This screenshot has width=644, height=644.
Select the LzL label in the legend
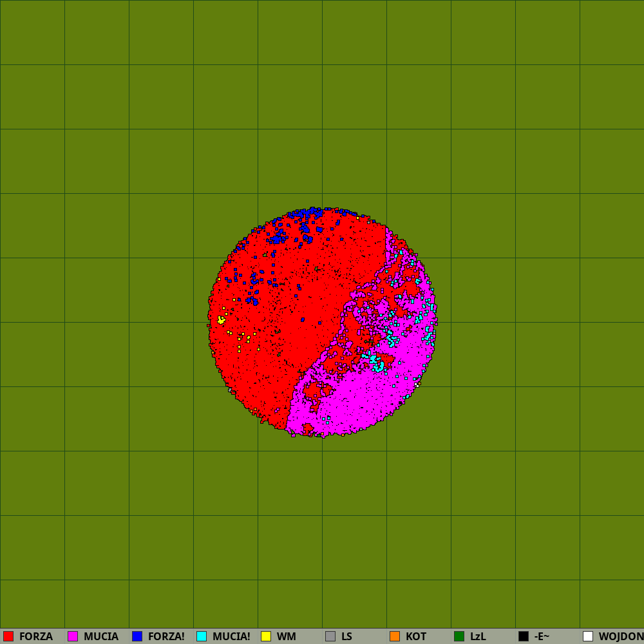478,637
